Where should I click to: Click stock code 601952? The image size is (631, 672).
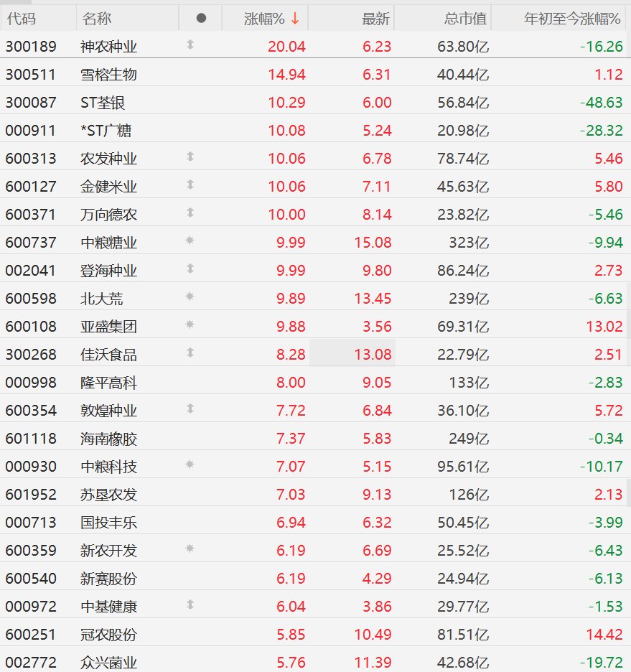31,495
